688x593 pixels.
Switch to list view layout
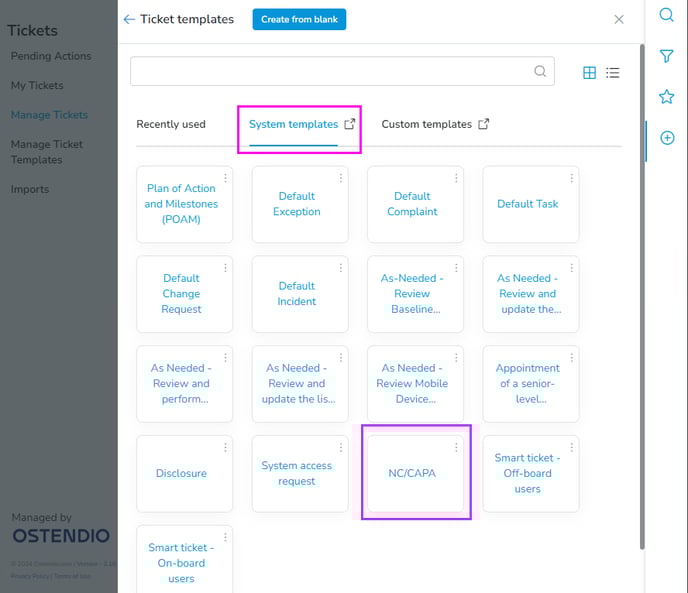click(613, 72)
